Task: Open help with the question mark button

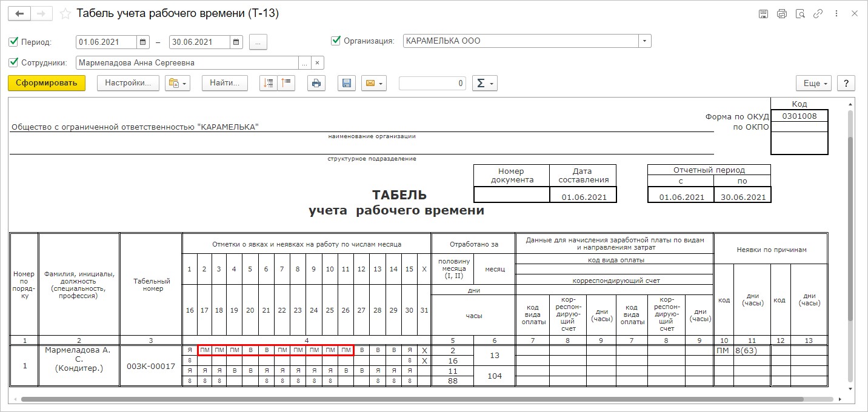Action: pyautogui.click(x=846, y=84)
